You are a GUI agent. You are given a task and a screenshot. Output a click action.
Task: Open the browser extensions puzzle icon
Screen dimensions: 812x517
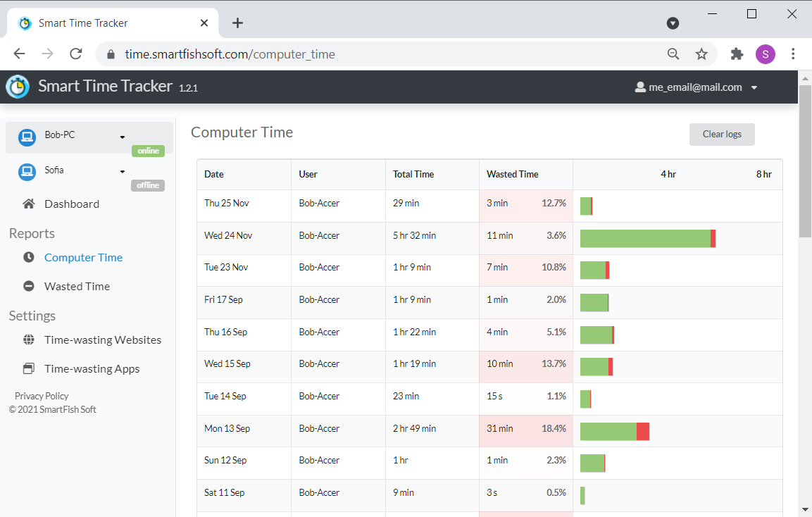coord(737,54)
